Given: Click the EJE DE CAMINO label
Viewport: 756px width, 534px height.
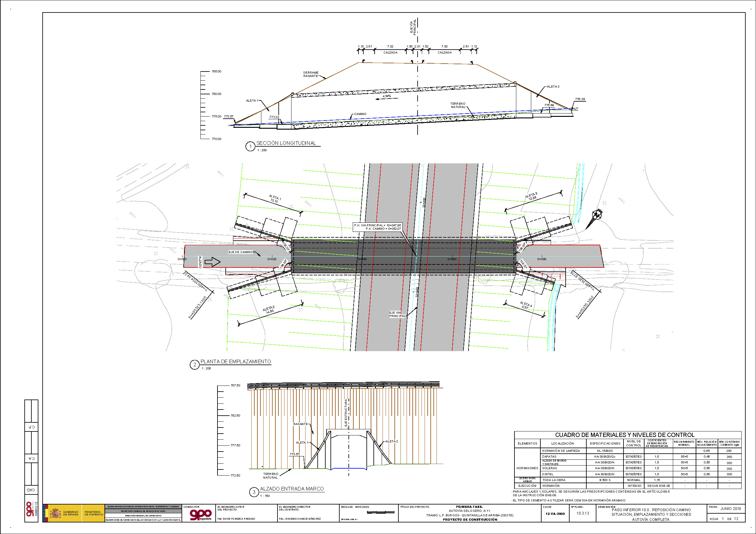Looking at the screenshot, I should [241, 252].
